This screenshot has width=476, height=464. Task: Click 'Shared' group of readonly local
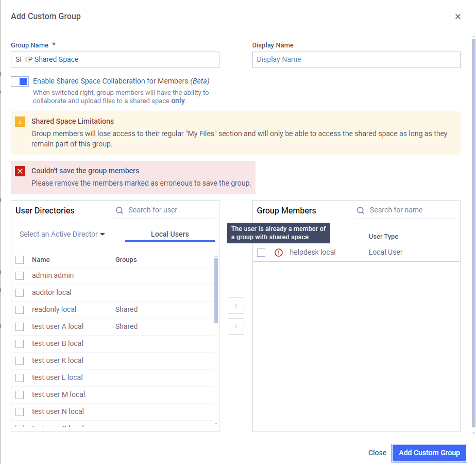(126, 310)
